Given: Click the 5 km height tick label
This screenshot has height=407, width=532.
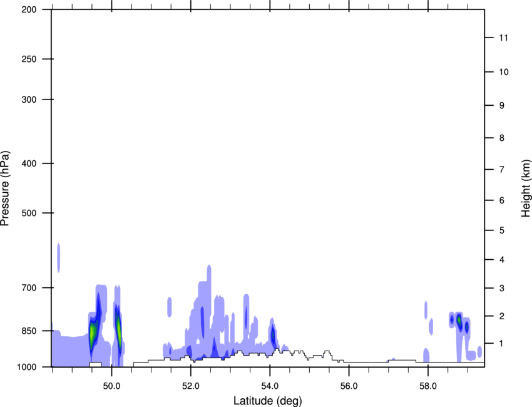Looking at the screenshot, I should click(502, 230).
